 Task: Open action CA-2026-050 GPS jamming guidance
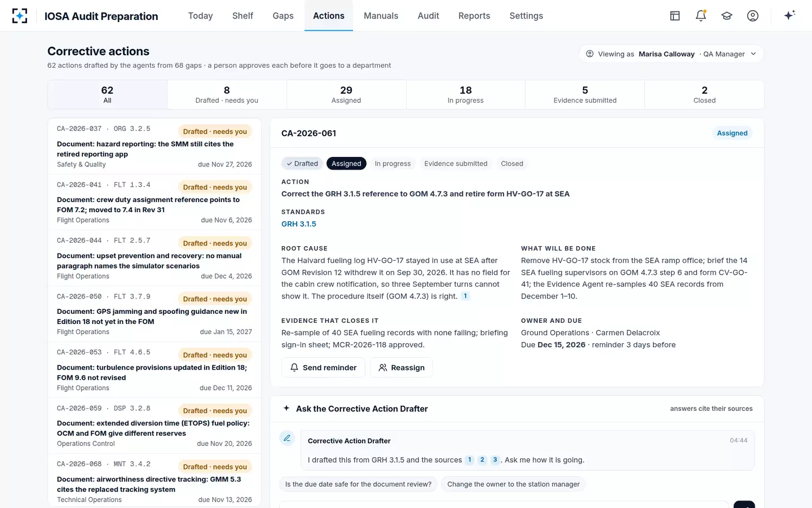(155, 314)
